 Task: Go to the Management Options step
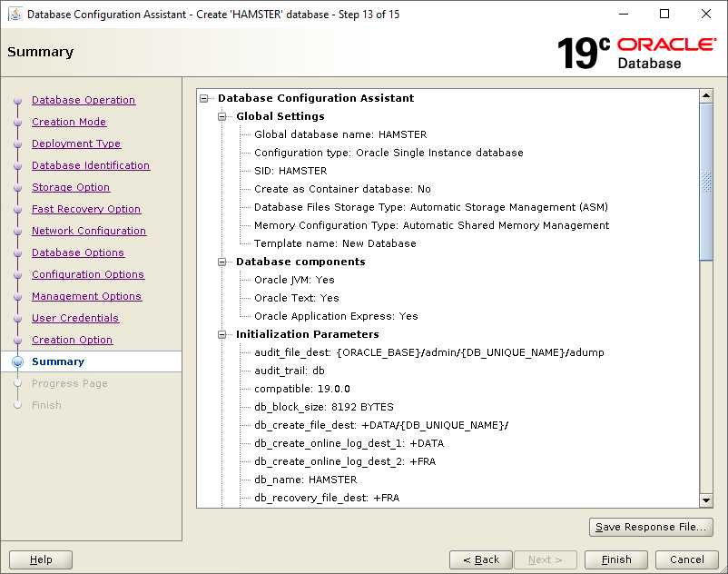pyautogui.click(x=86, y=296)
